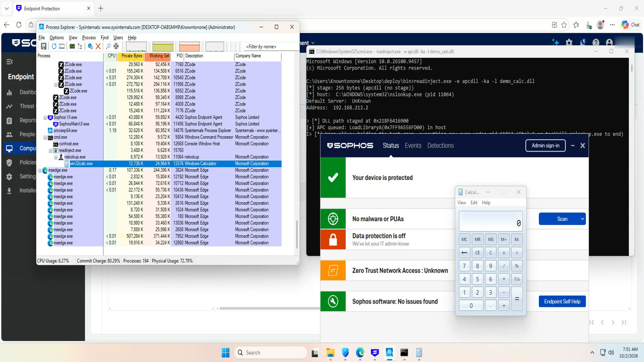This screenshot has height=362, width=644.
Task: Click the Filter by name field
Action: 270,47
